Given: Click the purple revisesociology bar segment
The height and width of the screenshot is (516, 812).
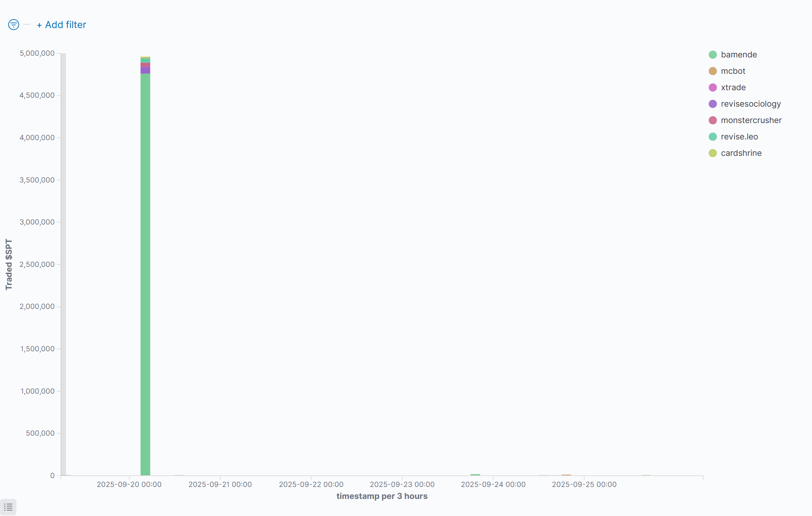Looking at the screenshot, I should point(145,70).
